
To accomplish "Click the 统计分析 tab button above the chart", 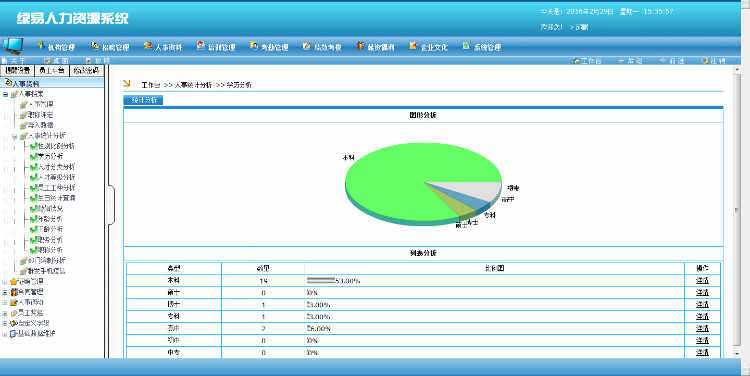I will tap(143, 100).
